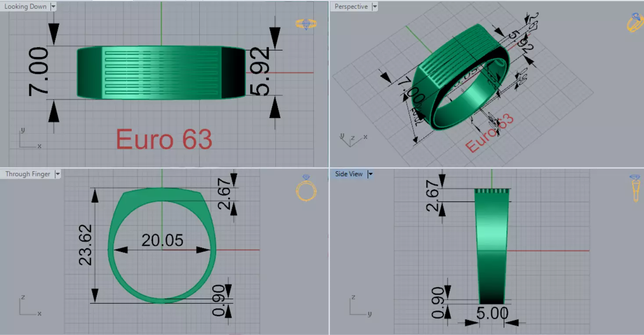Select the 0.90 dimension in Through Finger view
644x335 pixels.
(218, 301)
